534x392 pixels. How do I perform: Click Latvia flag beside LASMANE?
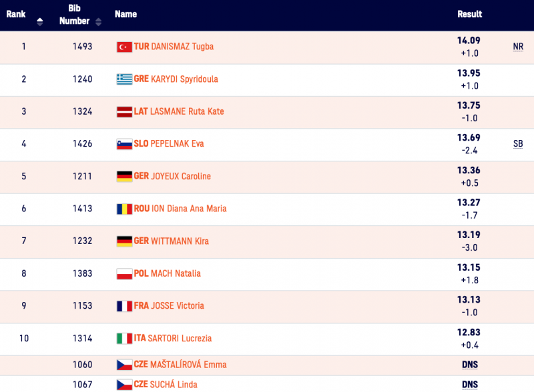pyautogui.click(x=124, y=112)
